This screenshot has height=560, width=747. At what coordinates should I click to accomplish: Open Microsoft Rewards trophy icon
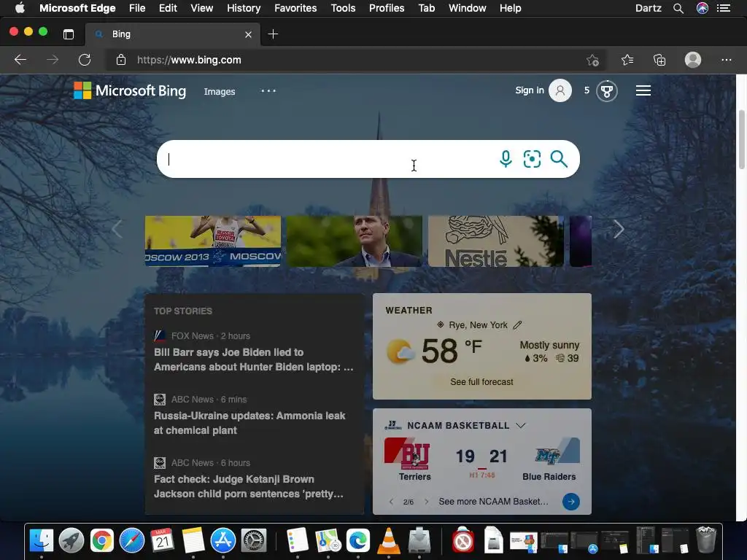[606, 91]
